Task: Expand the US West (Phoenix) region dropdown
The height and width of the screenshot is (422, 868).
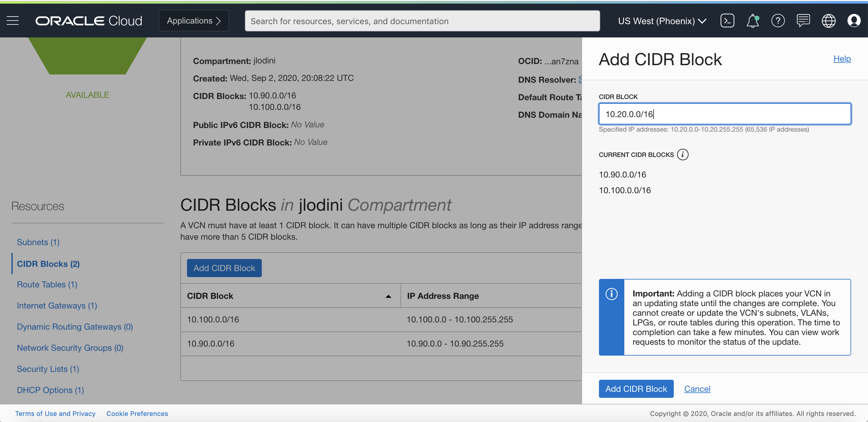Action: point(662,21)
